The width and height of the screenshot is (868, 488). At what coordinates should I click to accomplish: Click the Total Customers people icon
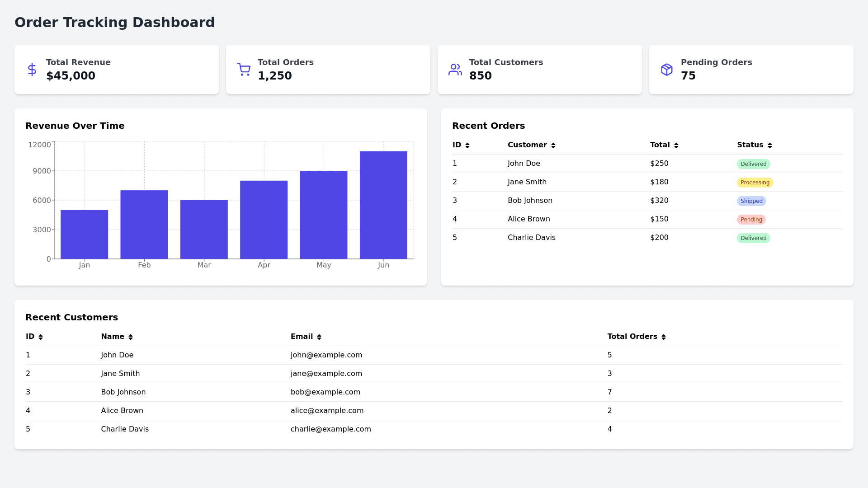(x=455, y=70)
